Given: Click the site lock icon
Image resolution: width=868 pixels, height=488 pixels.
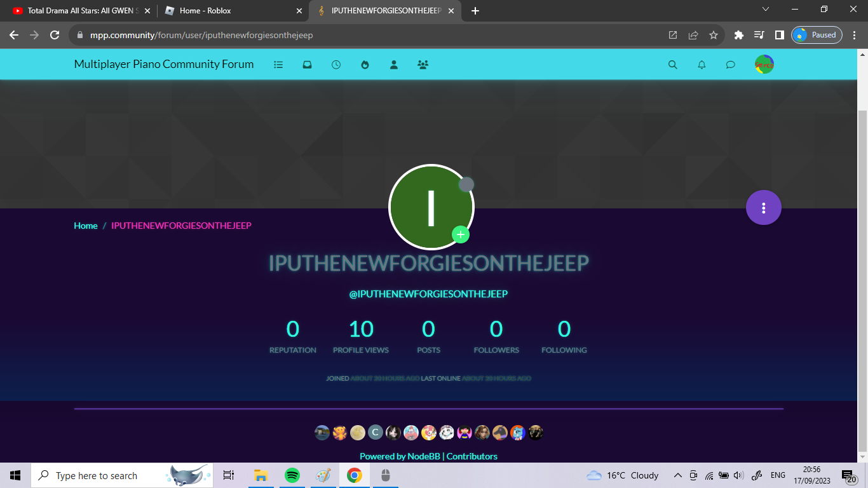Looking at the screenshot, I should point(80,35).
